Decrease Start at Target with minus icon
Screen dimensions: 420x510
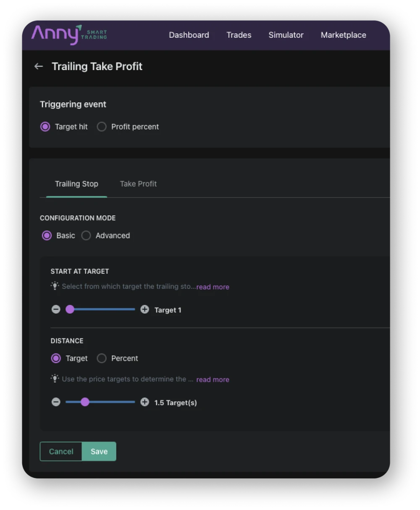tap(56, 309)
